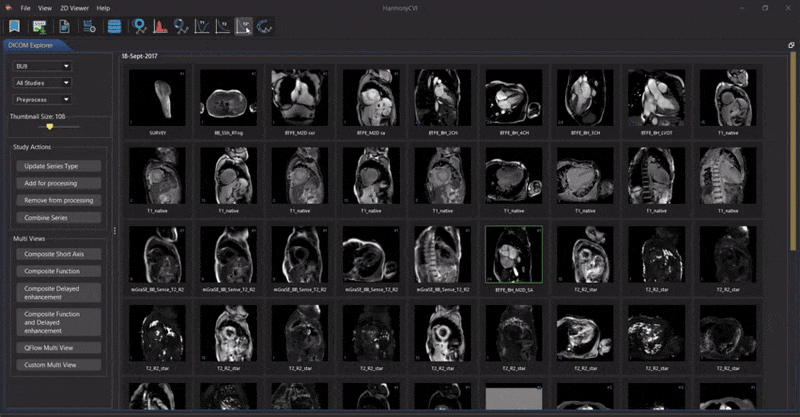Screen dimensions: 800x417
Task: Open the Preprocess dropdown
Action: point(42,100)
